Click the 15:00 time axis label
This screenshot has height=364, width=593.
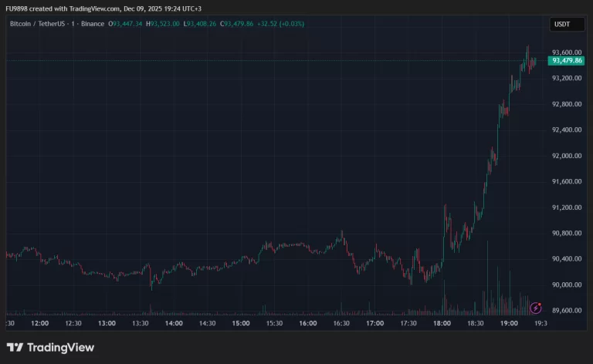241,324
